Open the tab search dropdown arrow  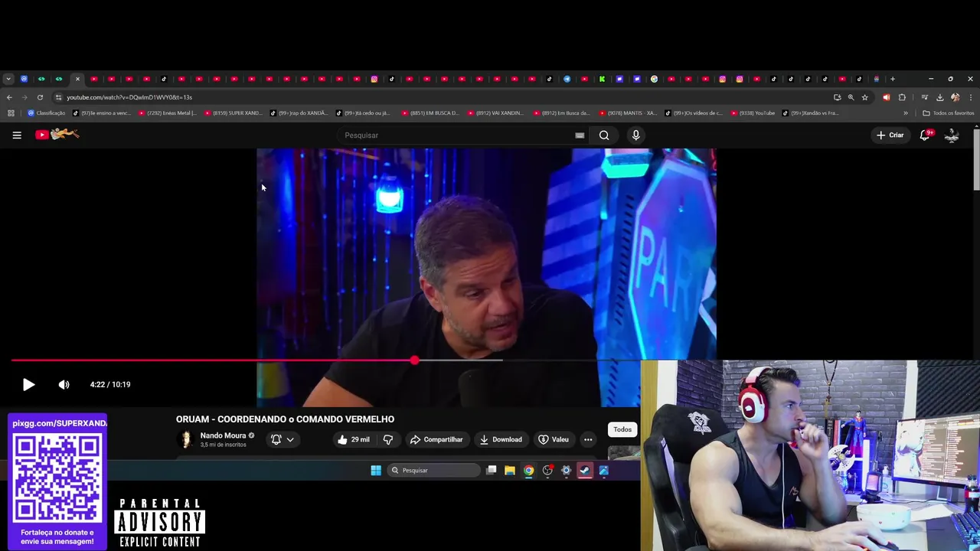8,79
